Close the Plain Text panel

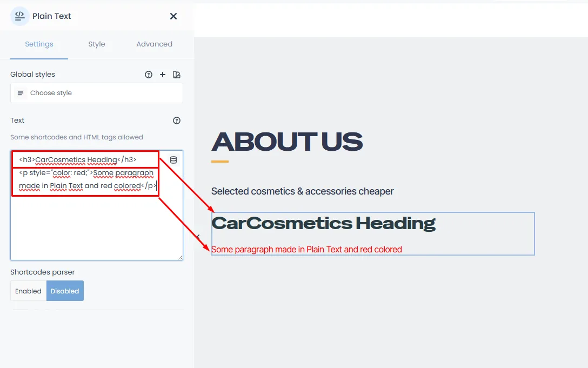pyautogui.click(x=173, y=16)
